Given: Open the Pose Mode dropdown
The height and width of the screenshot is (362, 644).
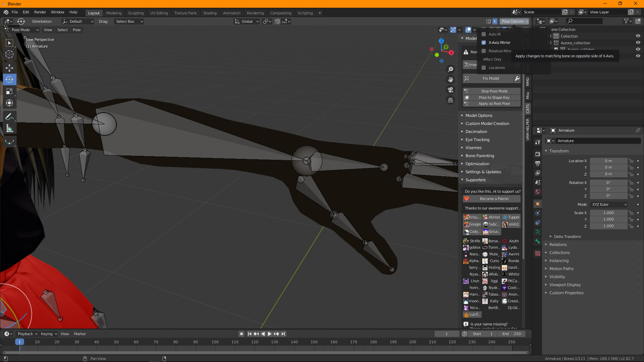Looking at the screenshot, I should click(22, 30).
